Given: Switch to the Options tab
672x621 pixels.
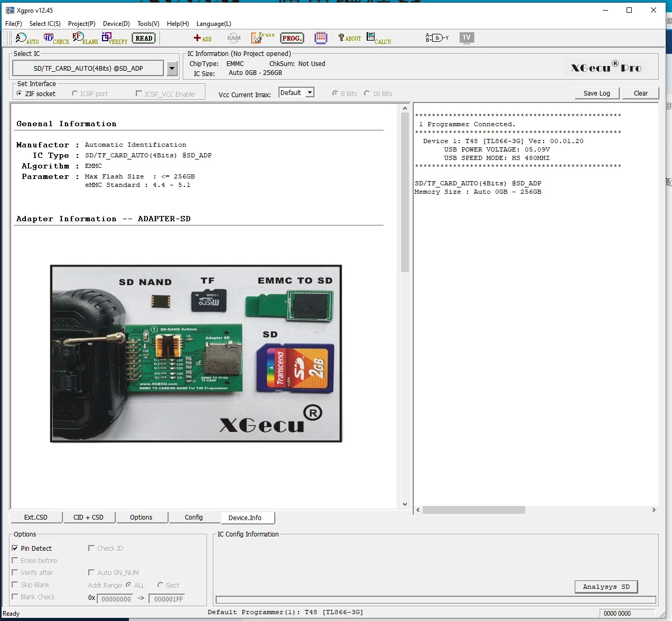Looking at the screenshot, I should click(141, 517).
